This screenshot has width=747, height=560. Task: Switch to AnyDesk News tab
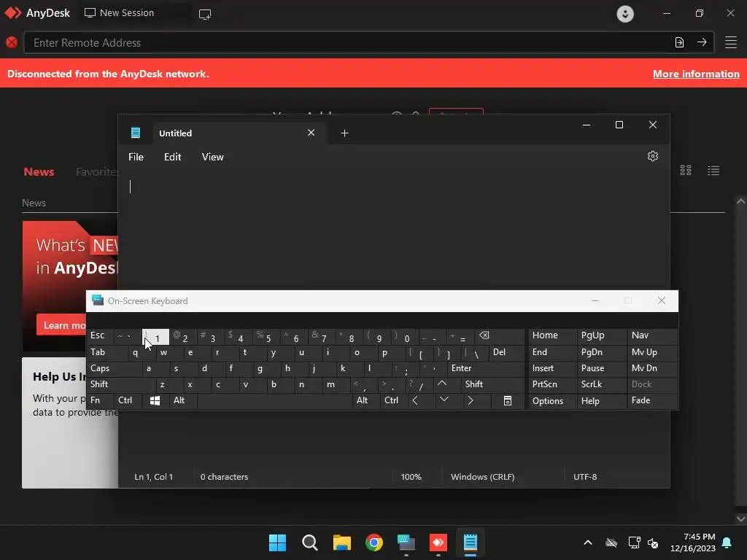[39, 172]
